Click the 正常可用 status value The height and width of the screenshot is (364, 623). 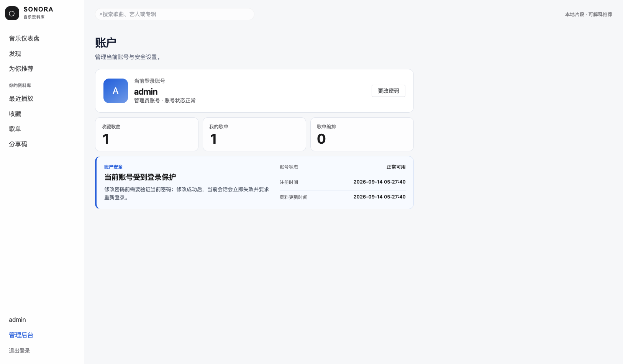click(x=396, y=167)
